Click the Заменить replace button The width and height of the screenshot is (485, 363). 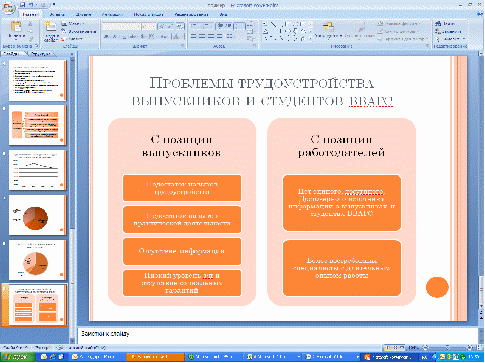pos(449,32)
